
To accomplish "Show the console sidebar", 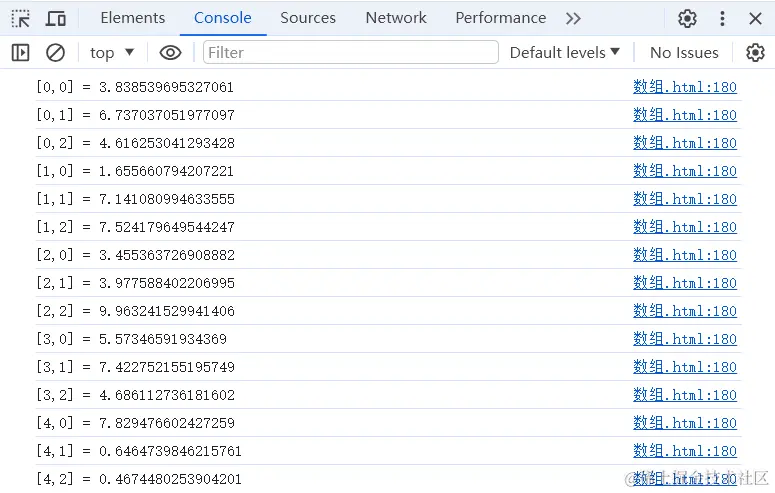I will click(20, 52).
